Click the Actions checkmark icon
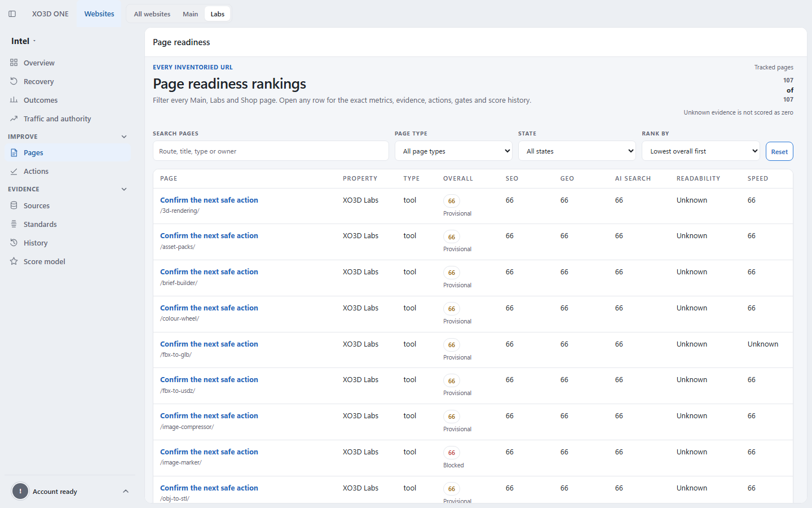The height and width of the screenshot is (508, 812). [14, 171]
